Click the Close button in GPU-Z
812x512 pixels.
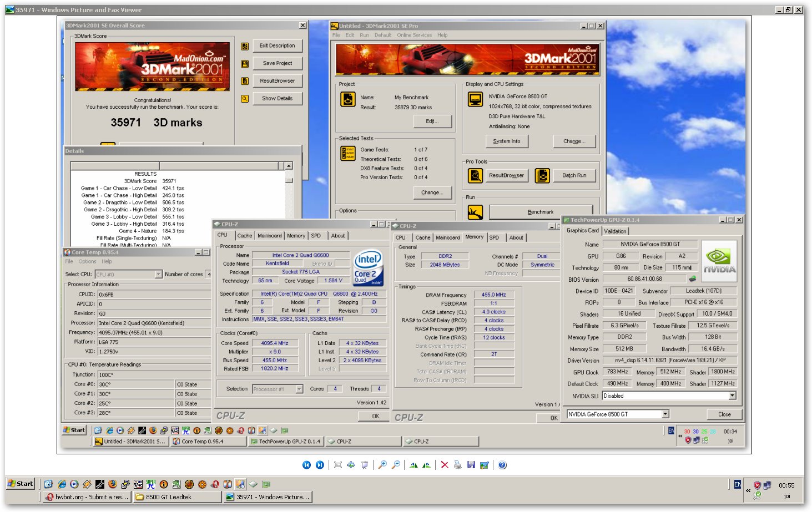click(724, 414)
